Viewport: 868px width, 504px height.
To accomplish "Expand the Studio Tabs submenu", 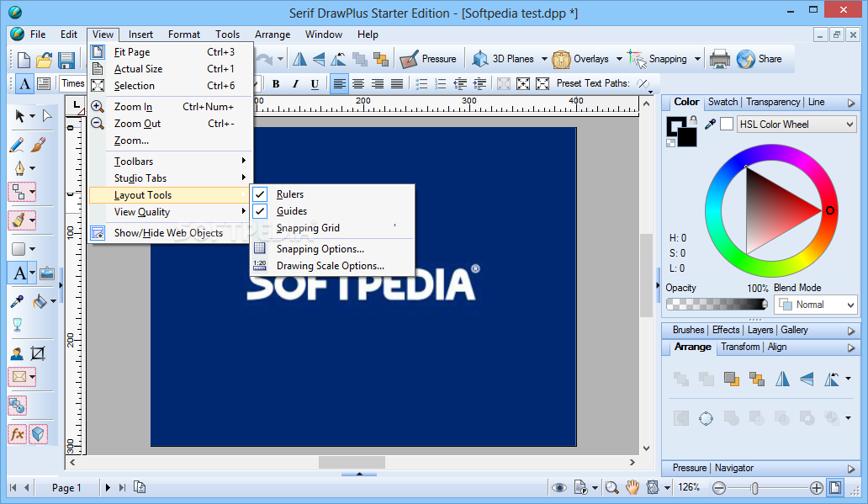I will (x=171, y=178).
